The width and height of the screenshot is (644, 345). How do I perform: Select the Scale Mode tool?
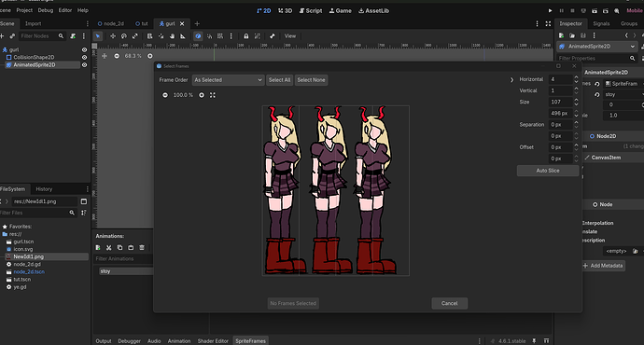pos(134,36)
